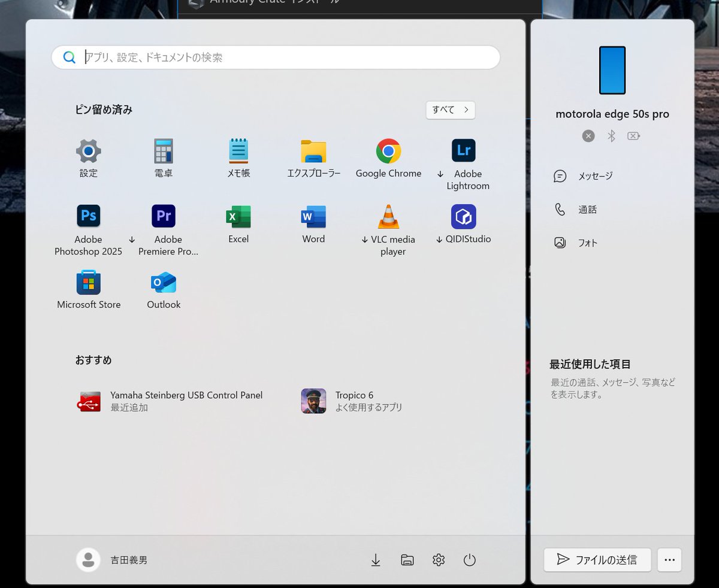
Task: Click the アプリ、設定、ドキュメントの検索 search field
Action: pyautogui.click(x=276, y=57)
